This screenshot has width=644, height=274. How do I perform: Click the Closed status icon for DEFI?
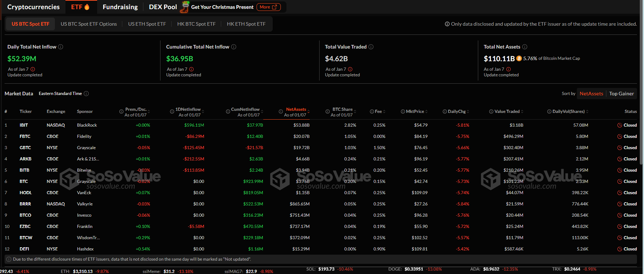(x=620, y=249)
